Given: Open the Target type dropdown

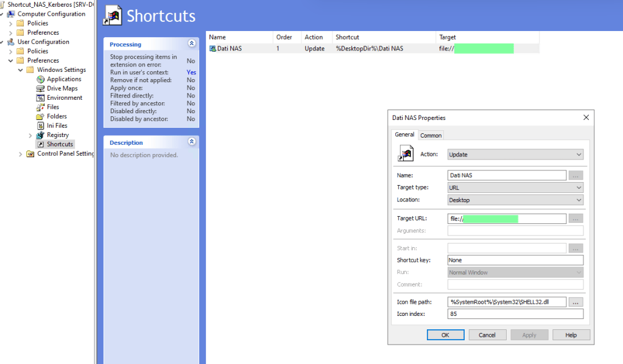Looking at the screenshot, I should (x=579, y=187).
